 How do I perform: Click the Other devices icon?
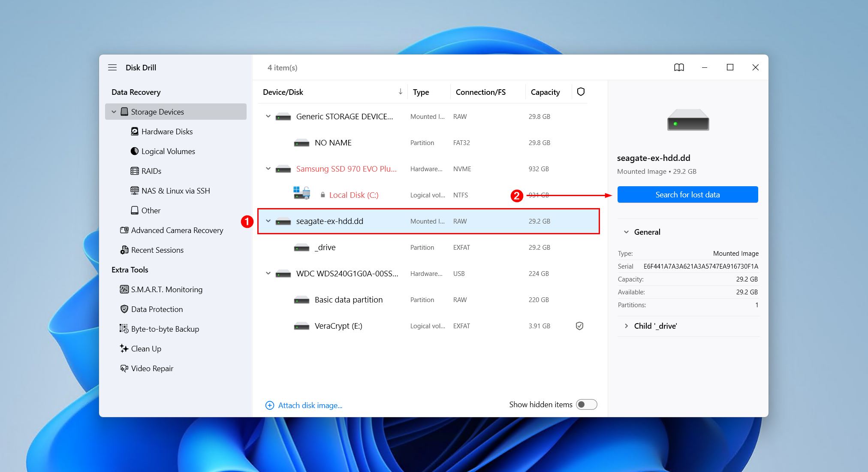[135, 210]
